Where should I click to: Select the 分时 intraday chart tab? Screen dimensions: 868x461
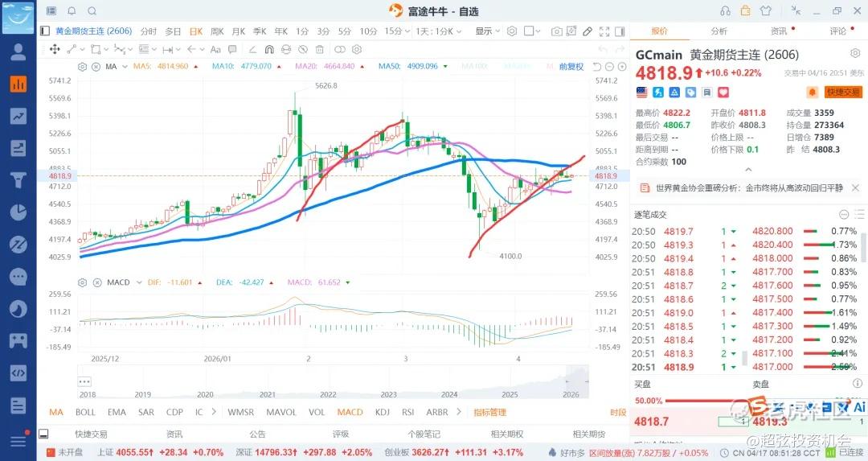[x=149, y=31]
